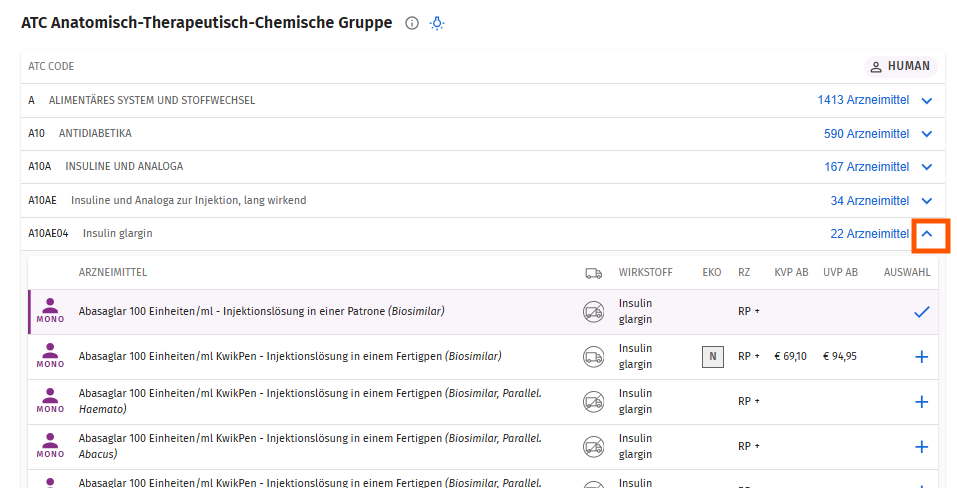The width and height of the screenshot is (957, 488).
Task: Click MONO icon for Parallel Haemato row
Action: point(50,401)
